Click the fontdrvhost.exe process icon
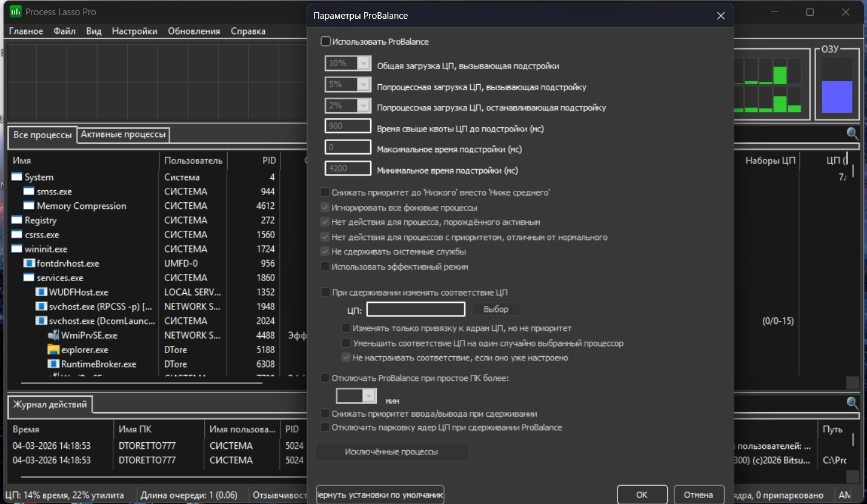Screen dimensions: 867x504 (29, 264)
